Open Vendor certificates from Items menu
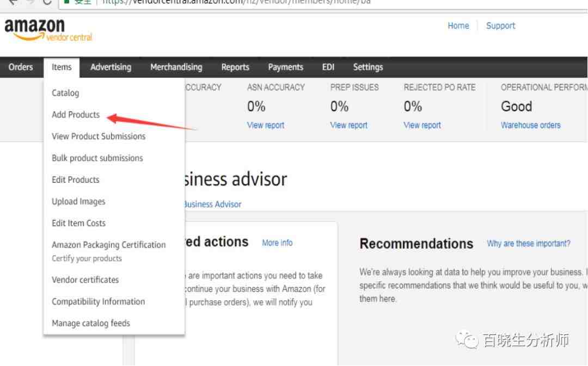588x366 pixels. tap(85, 280)
